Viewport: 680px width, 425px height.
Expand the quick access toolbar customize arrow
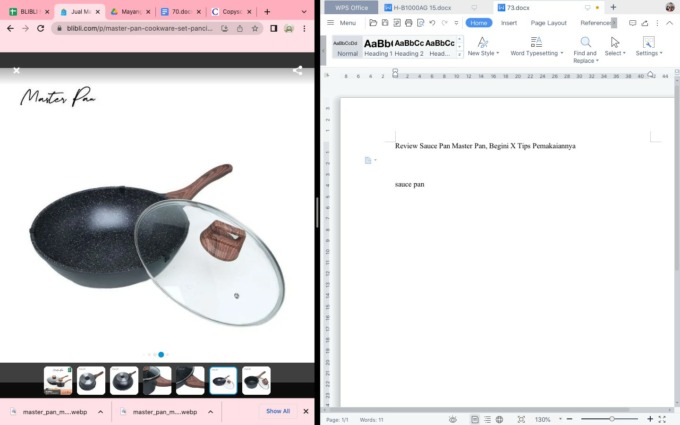click(456, 23)
